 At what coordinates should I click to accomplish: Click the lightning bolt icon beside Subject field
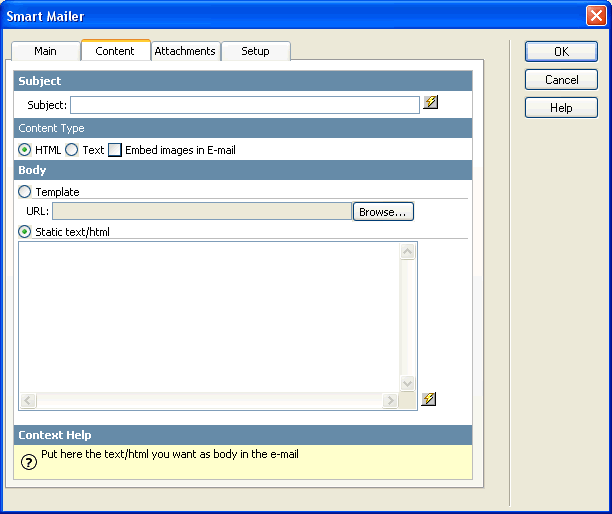(431, 102)
